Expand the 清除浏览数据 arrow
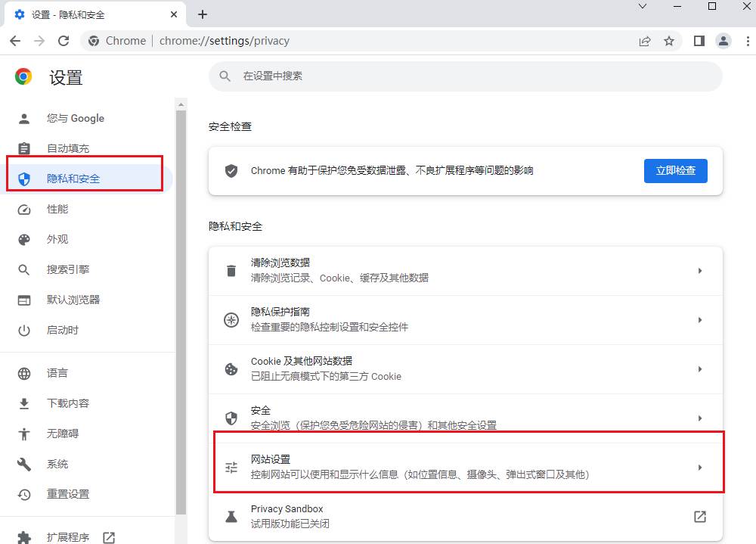This screenshot has width=756, height=544. (x=699, y=271)
